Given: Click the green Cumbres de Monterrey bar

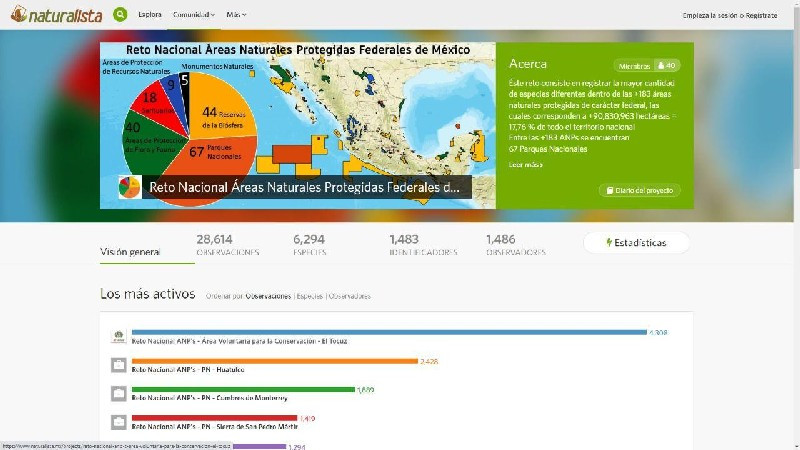Looking at the screenshot, I should tap(243, 389).
